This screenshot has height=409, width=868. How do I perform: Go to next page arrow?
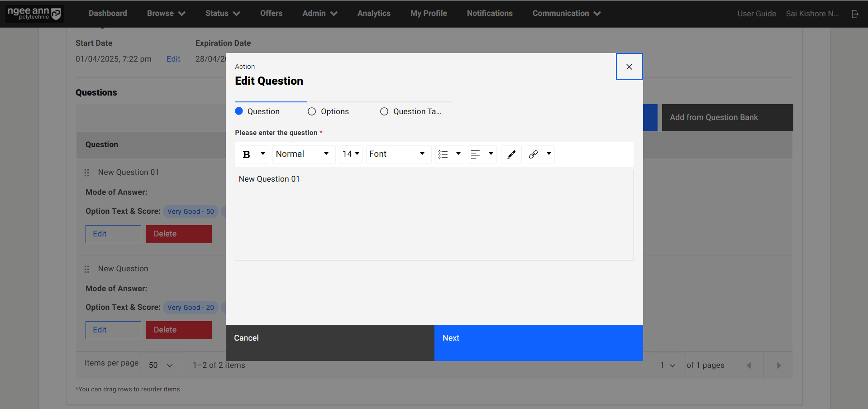click(x=778, y=366)
